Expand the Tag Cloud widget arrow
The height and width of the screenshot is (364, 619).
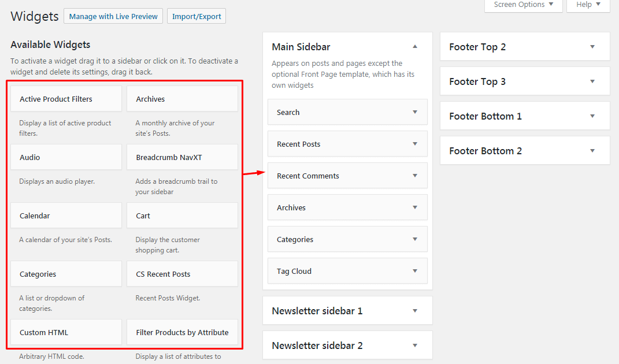click(414, 271)
